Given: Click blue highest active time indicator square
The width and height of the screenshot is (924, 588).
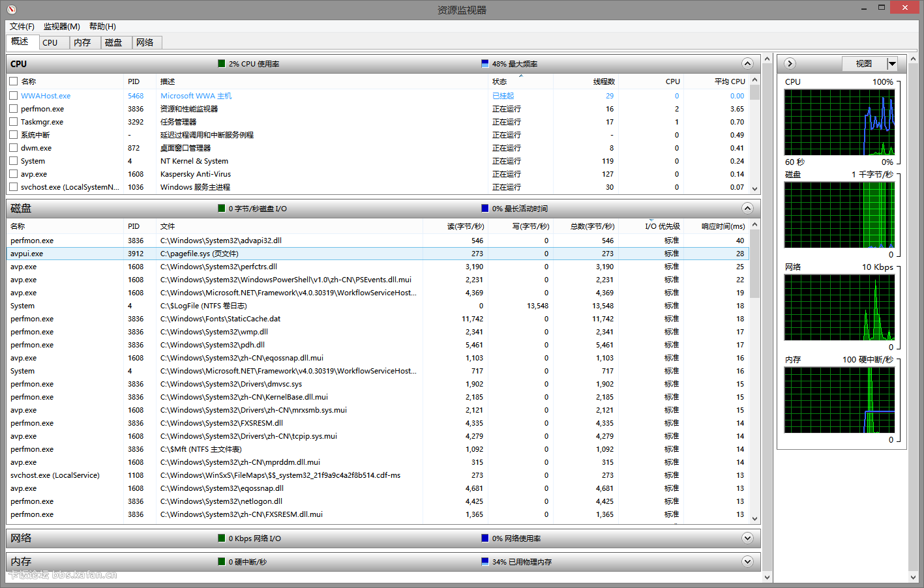Looking at the screenshot, I should pyautogui.click(x=484, y=209).
